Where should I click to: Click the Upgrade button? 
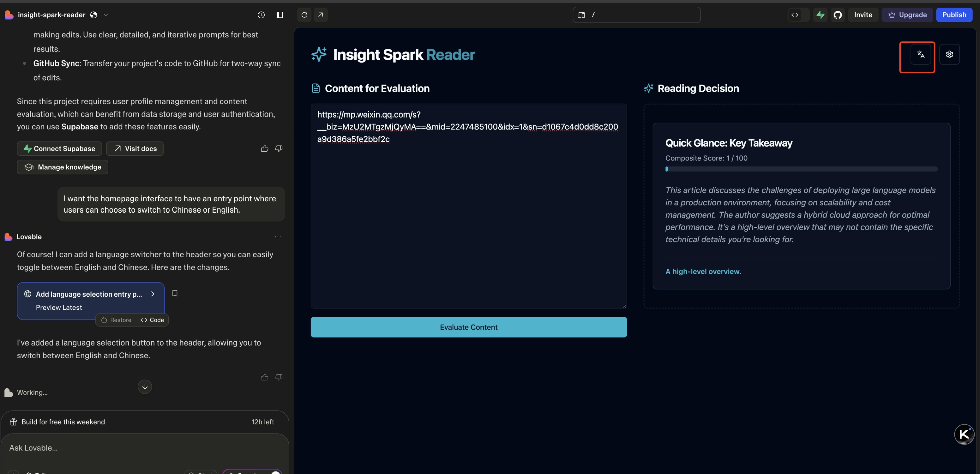click(x=907, y=15)
